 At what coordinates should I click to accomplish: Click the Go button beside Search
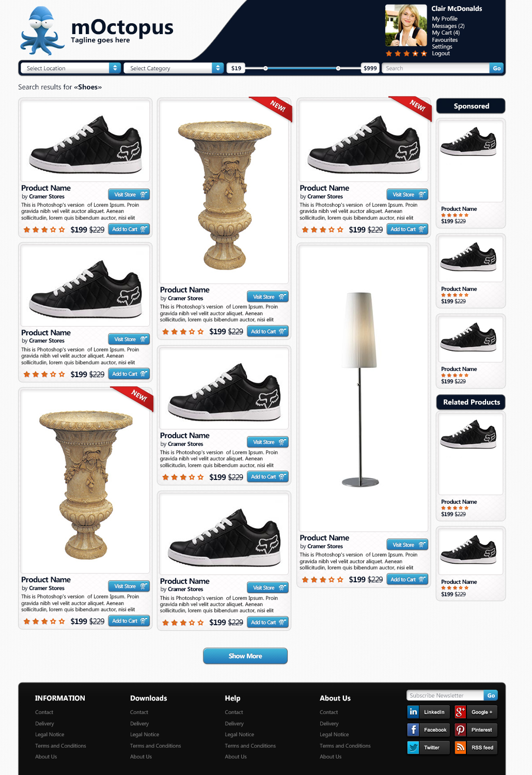point(496,68)
